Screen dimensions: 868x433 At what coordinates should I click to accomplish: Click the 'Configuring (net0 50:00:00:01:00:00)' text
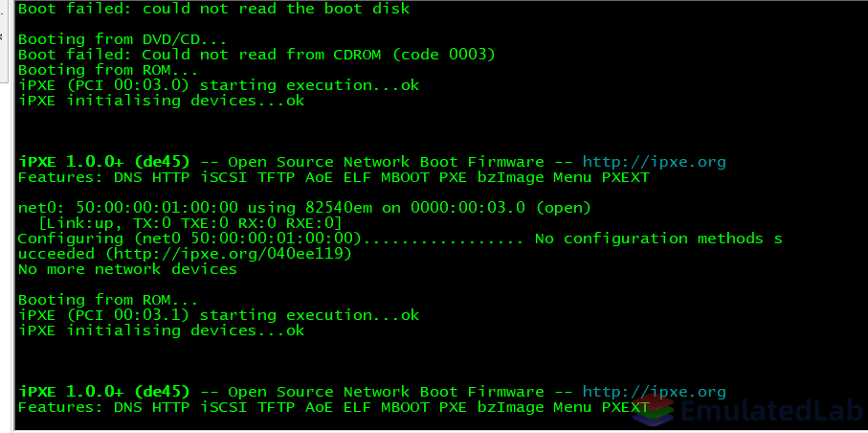[x=189, y=239]
